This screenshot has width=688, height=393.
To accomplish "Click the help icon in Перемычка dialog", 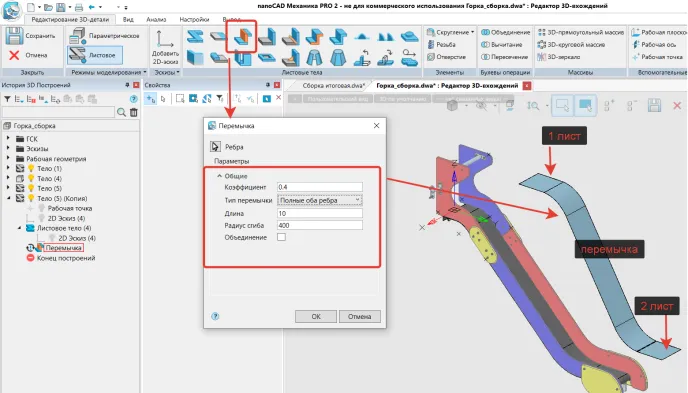I will (215, 316).
